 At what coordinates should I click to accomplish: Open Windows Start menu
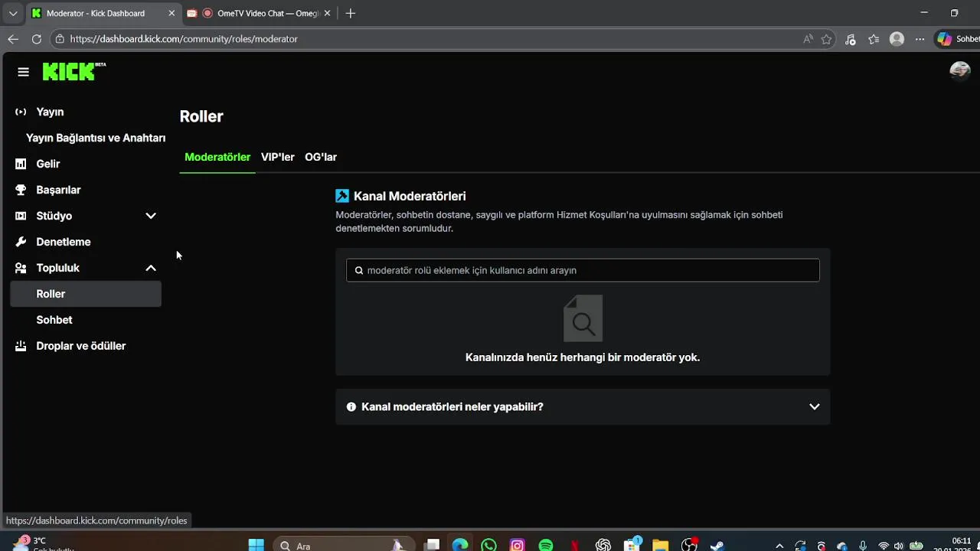click(x=256, y=545)
